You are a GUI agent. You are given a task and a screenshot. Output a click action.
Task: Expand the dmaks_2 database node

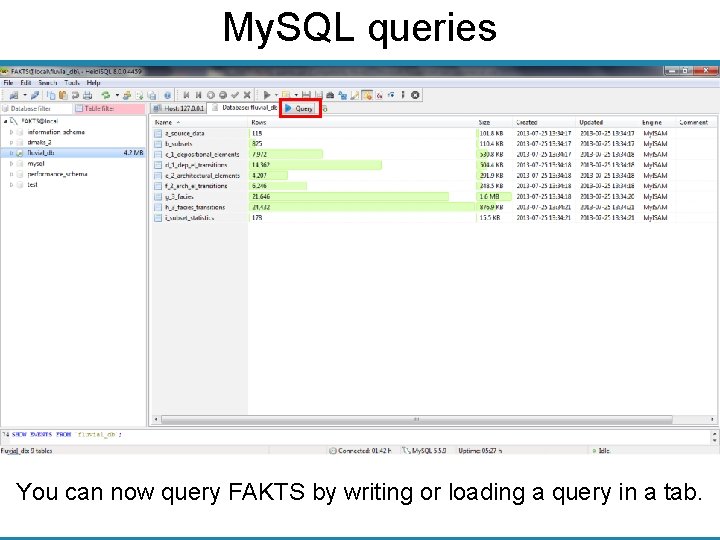coord(11,142)
